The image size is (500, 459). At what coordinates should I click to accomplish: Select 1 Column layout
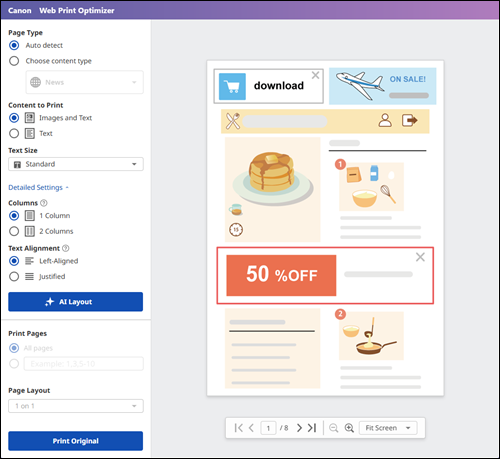click(x=14, y=216)
